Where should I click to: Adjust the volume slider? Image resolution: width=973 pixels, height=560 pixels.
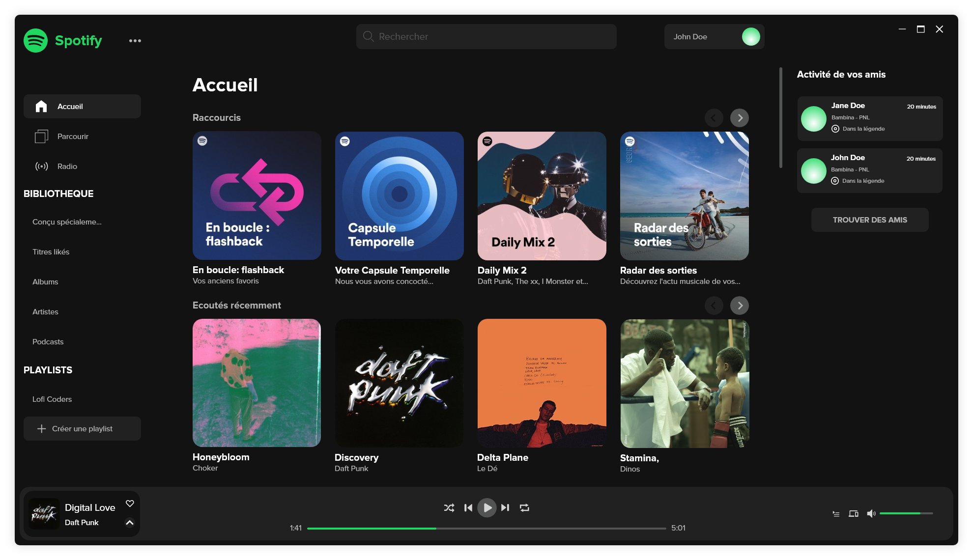906,513
